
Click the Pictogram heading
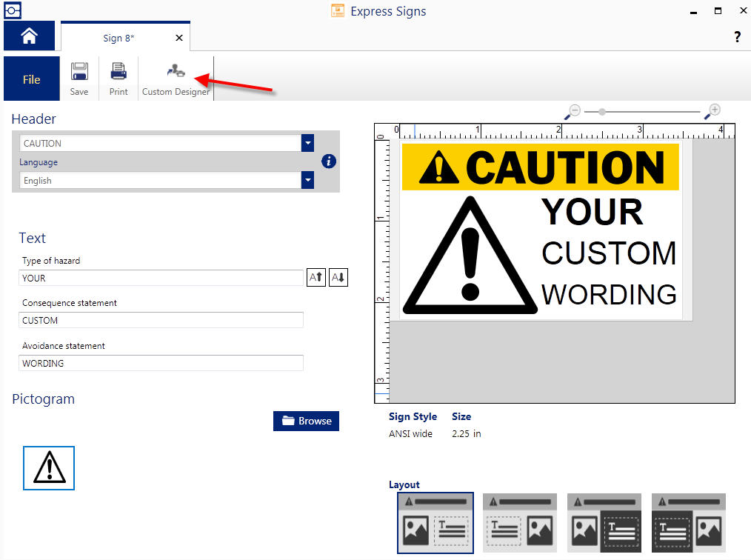click(43, 399)
